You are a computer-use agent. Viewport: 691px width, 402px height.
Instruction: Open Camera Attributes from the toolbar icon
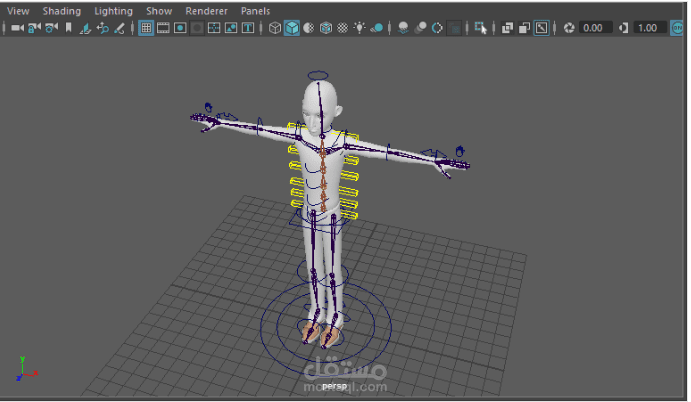51,28
